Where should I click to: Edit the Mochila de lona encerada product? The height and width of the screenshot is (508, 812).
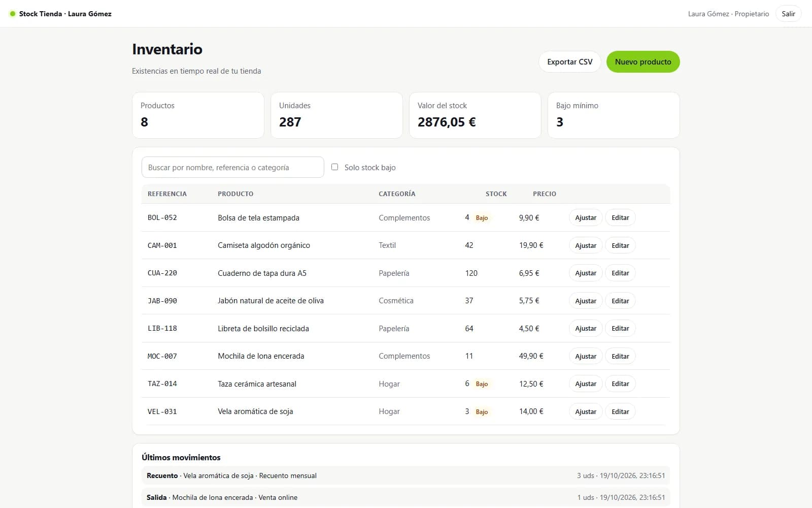pyautogui.click(x=620, y=356)
